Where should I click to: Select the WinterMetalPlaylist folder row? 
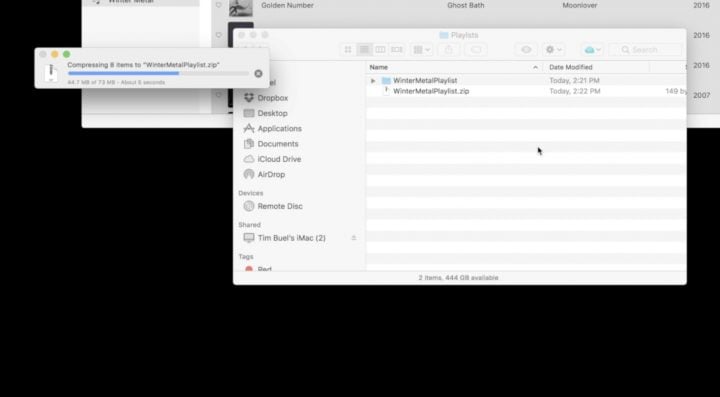pos(526,80)
